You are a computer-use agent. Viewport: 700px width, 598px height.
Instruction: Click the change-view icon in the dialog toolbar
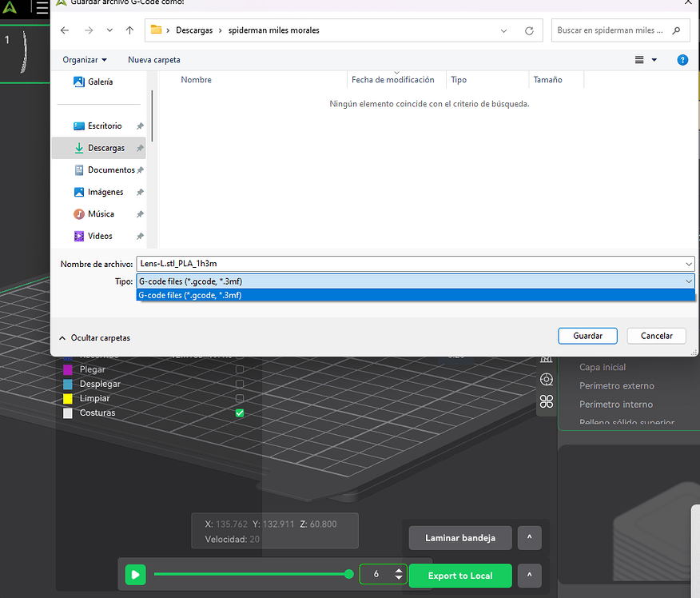point(638,59)
